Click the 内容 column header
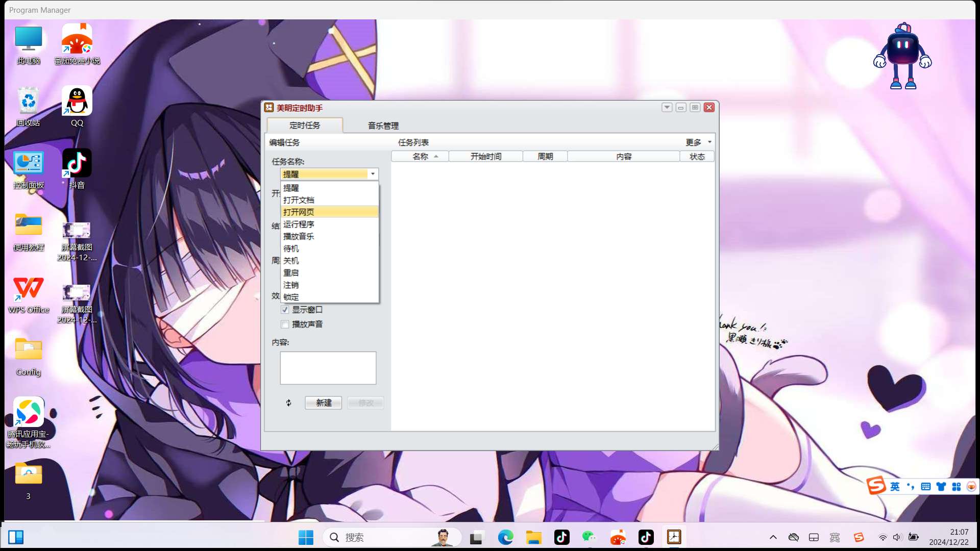Screen dimensions: 980x551 coord(624,157)
